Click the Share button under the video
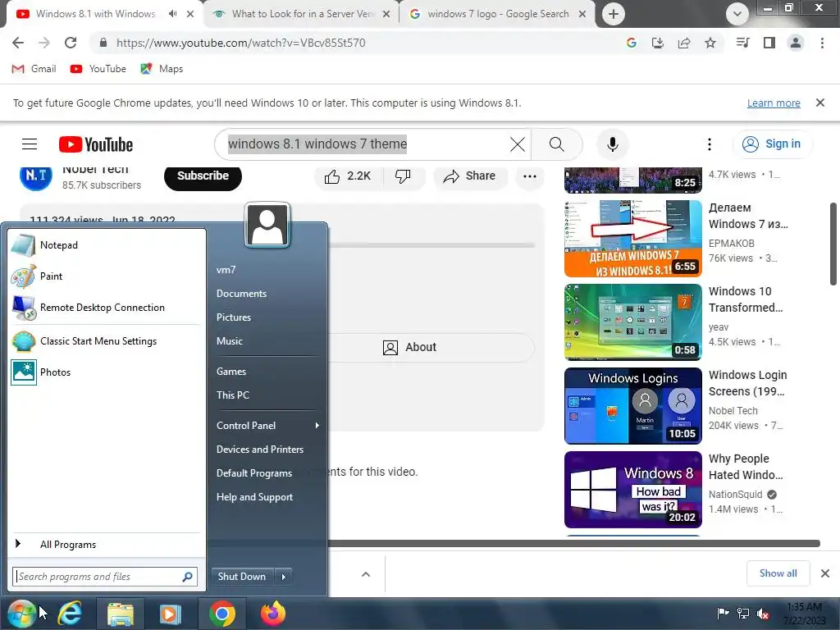The width and height of the screenshot is (840, 630). pyautogui.click(x=470, y=176)
